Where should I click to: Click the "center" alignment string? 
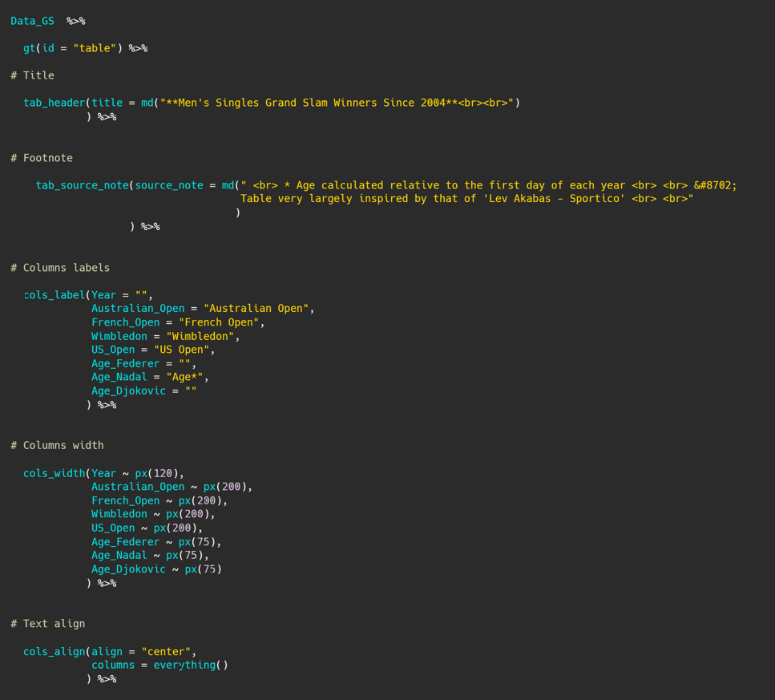pos(166,652)
